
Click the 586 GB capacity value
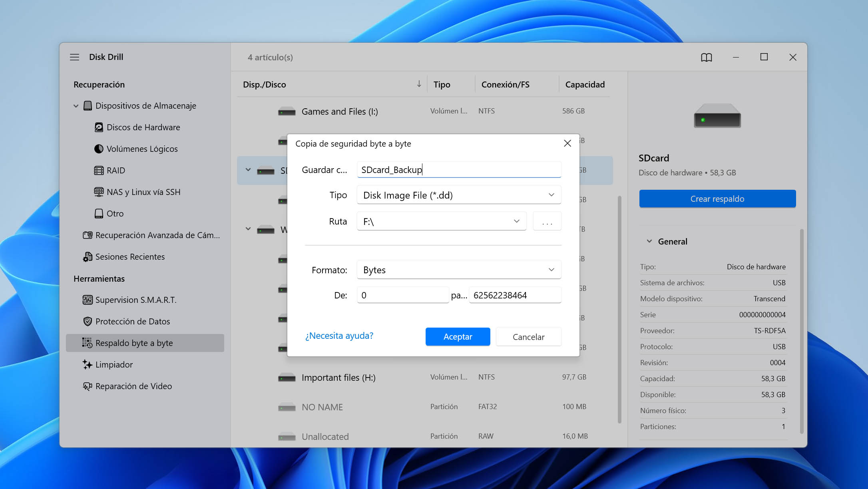573,111
